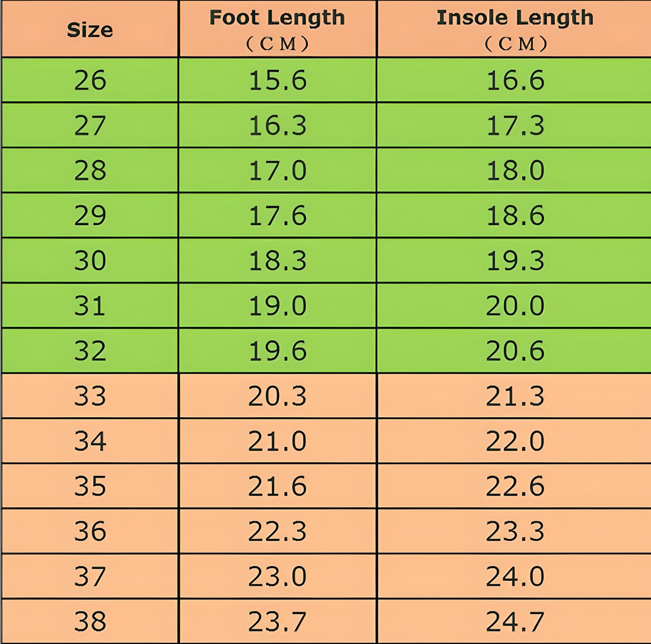Select the size 33 cell
Viewport: 651px width, 644px height.
click(90, 396)
